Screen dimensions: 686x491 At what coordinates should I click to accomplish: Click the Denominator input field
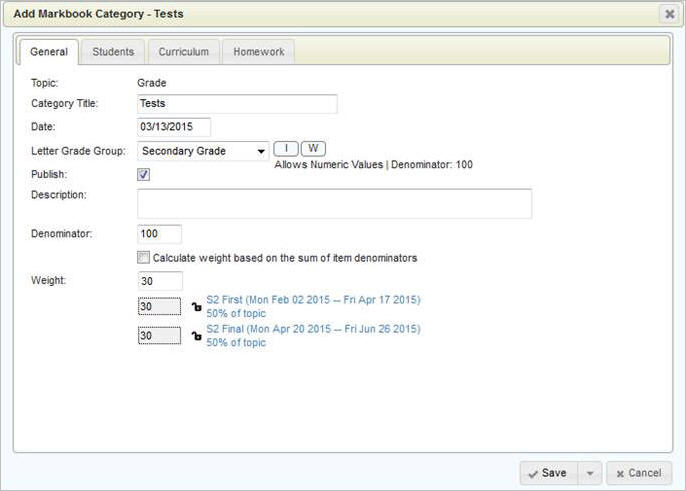(159, 234)
